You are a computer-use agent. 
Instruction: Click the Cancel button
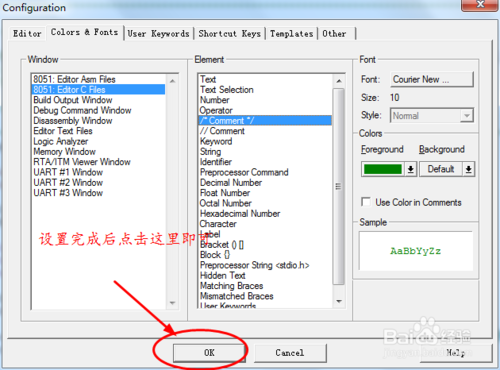click(x=290, y=353)
